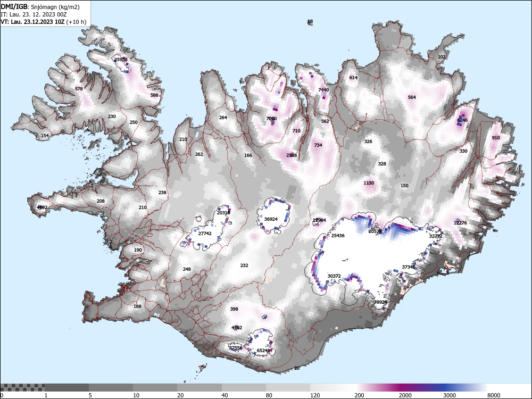Click the map value 6246
The width and height of the screenshot is (532, 399).
click(x=462, y=120)
